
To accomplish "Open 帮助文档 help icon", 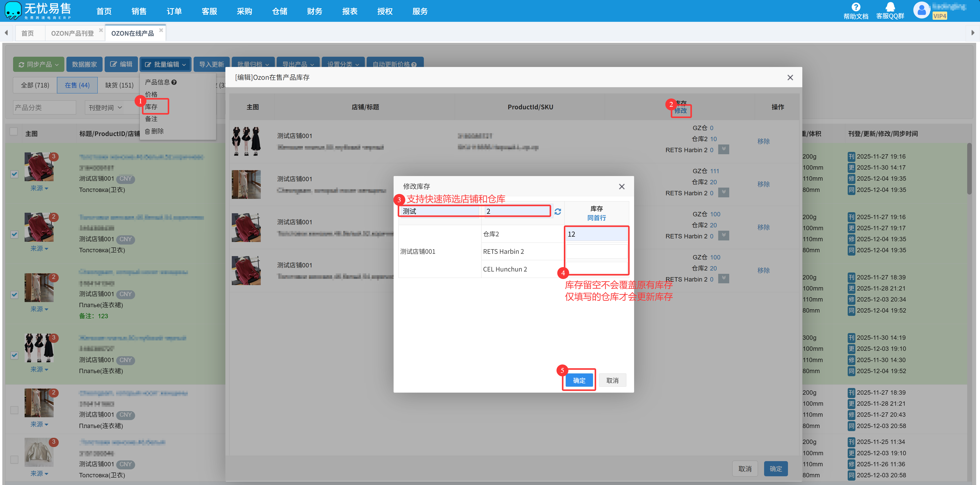I will (856, 7).
